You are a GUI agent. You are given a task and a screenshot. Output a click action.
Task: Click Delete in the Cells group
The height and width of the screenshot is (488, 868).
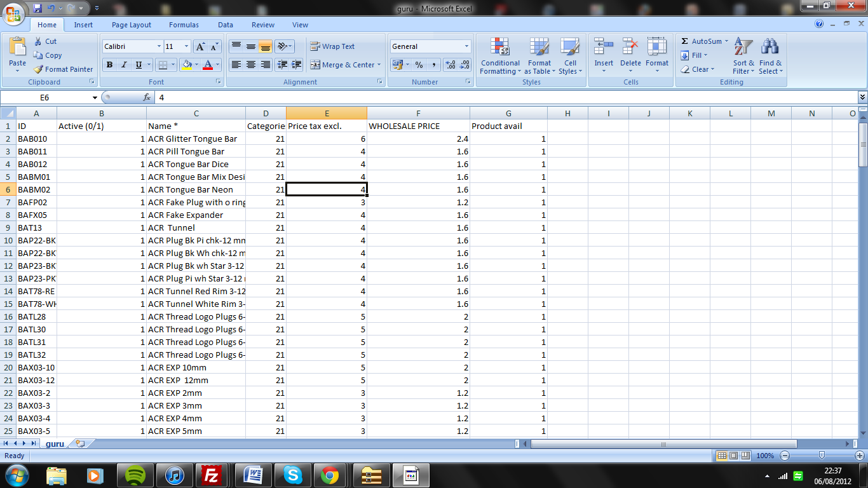(630, 56)
